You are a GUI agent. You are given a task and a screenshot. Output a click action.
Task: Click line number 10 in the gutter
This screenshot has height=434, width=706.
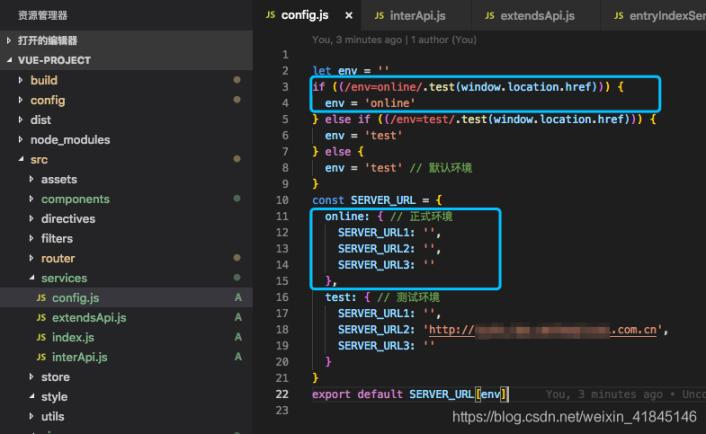285,200
